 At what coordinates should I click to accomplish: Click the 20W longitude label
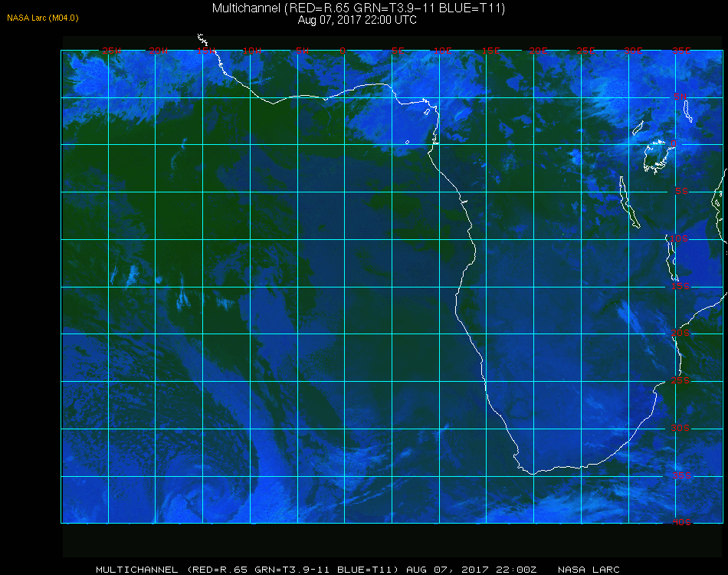point(159,51)
